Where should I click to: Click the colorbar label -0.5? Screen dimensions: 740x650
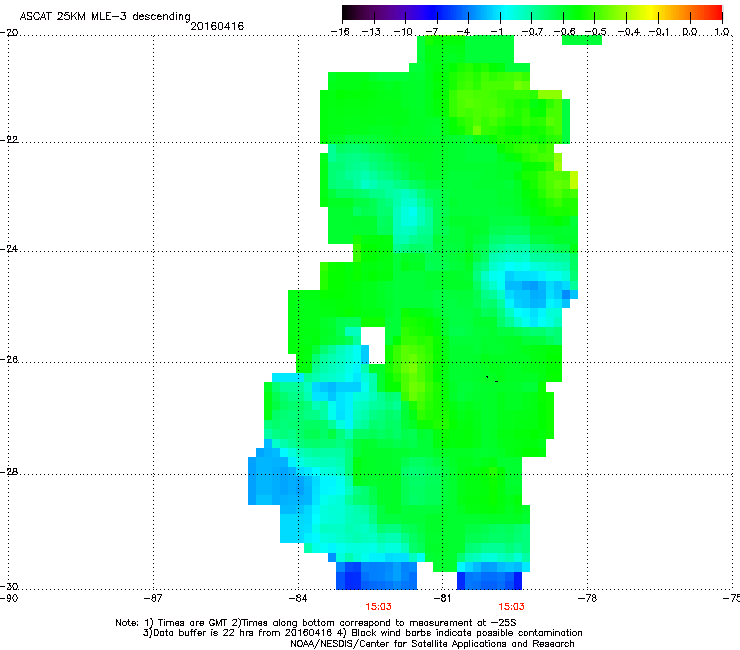(x=595, y=32)
